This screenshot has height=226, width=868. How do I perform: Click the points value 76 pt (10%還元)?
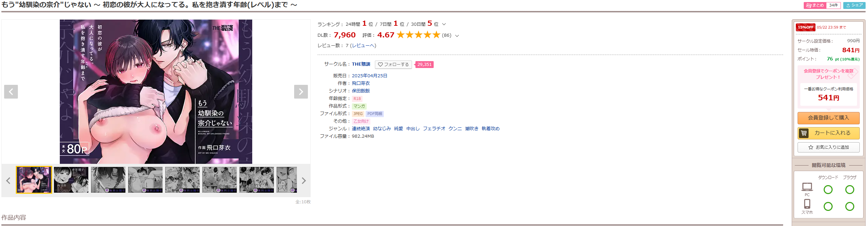pyautogui.click(x=843, y=59)
